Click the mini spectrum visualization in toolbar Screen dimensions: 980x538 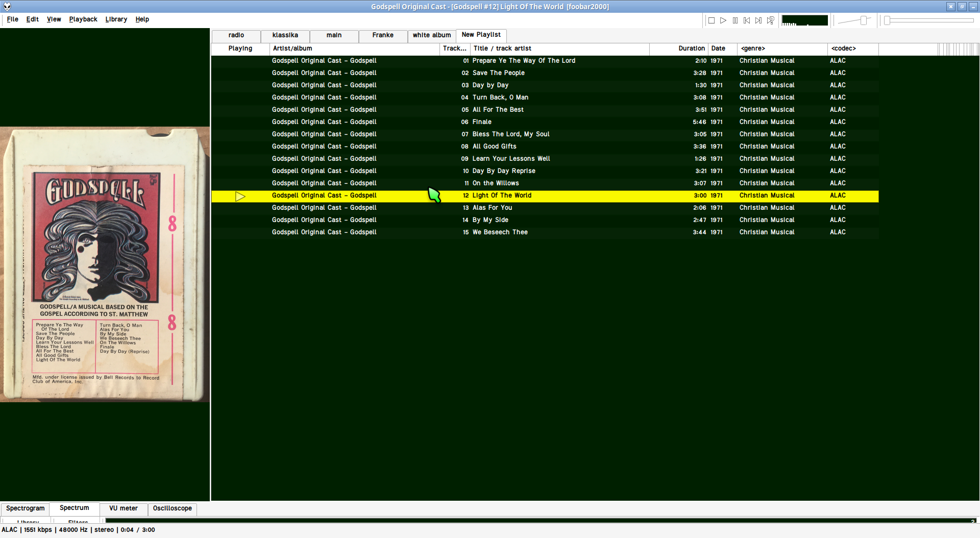[x=805, y=20]
